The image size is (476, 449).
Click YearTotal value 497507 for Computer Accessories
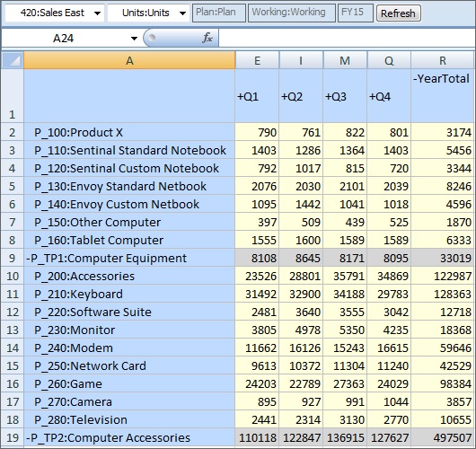pyautogui.click(x=442, y=437)
